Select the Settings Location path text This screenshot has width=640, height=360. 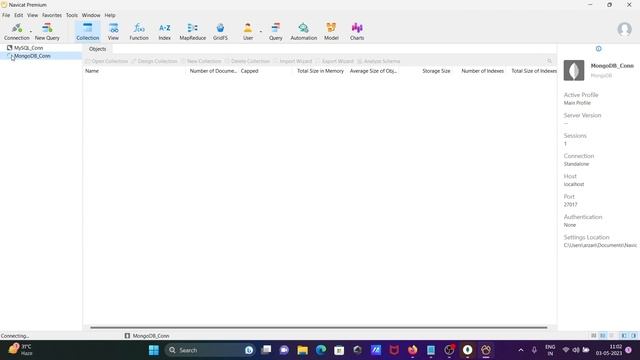click(600, 245)
